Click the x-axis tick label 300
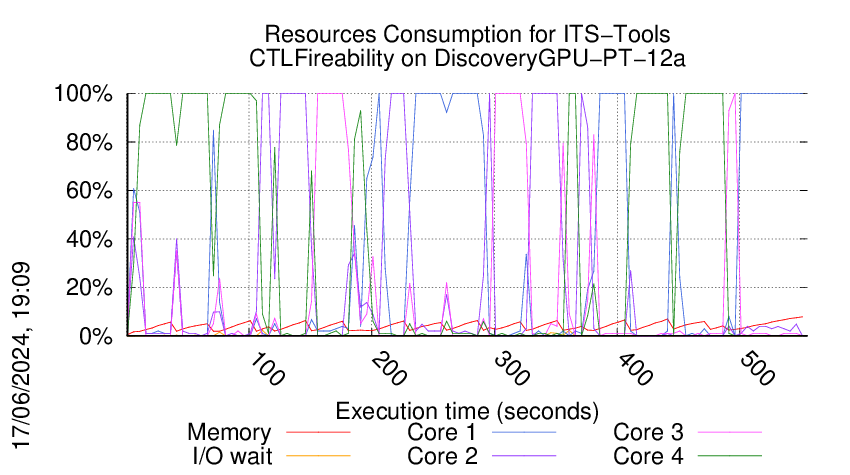850x475 pixels. tap(512, 369)
